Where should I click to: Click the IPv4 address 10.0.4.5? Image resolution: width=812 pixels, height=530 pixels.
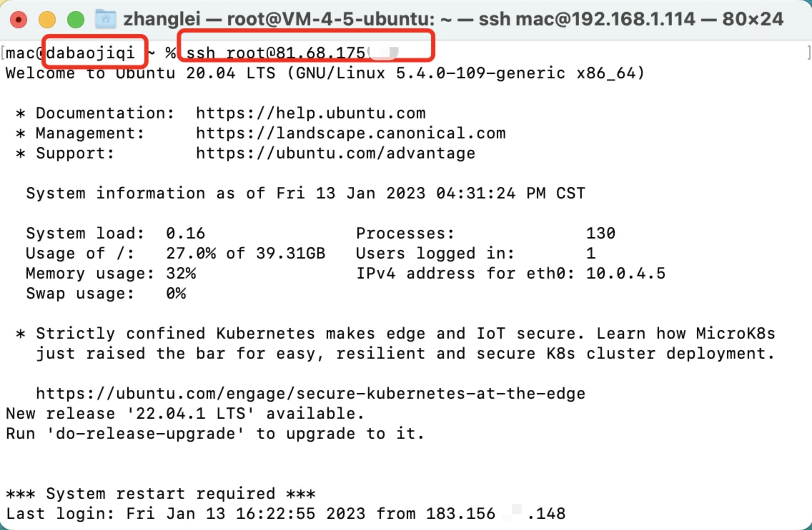(626, 274)
